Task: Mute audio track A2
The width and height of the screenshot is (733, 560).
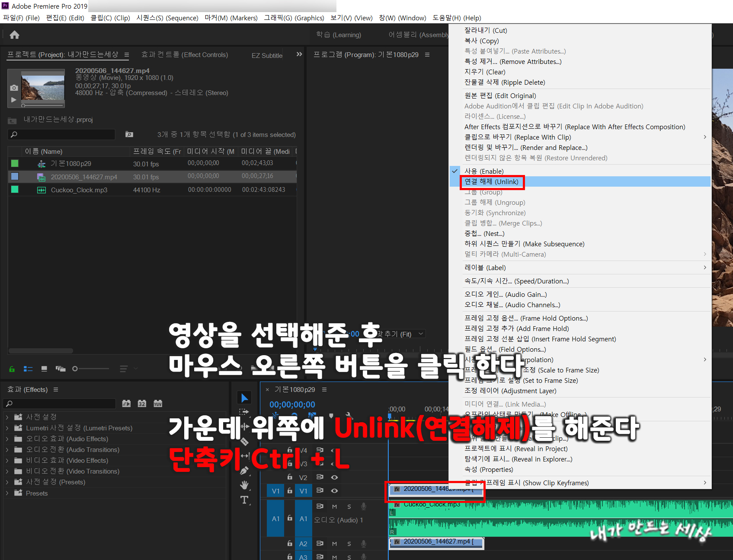Action: tap(334, 544)
